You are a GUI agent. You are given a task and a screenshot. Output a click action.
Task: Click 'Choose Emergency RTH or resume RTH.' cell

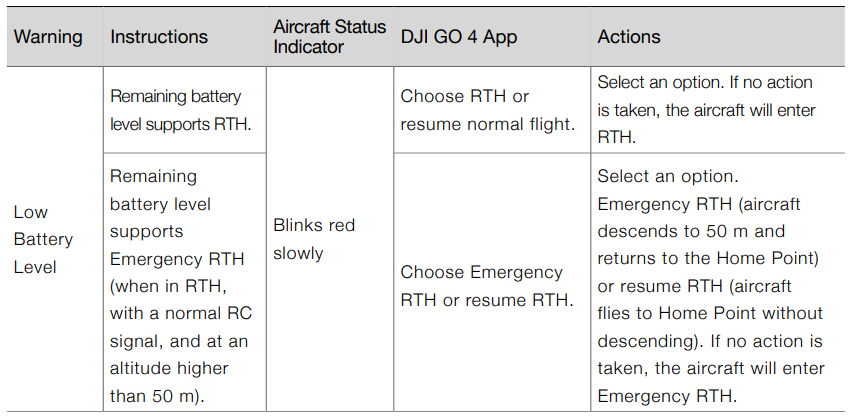tap(487, 286)
